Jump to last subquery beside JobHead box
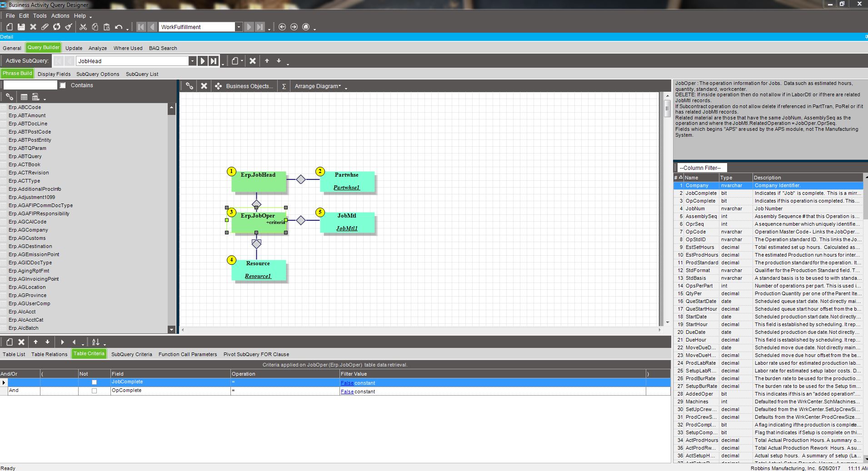 pos(214,61)
